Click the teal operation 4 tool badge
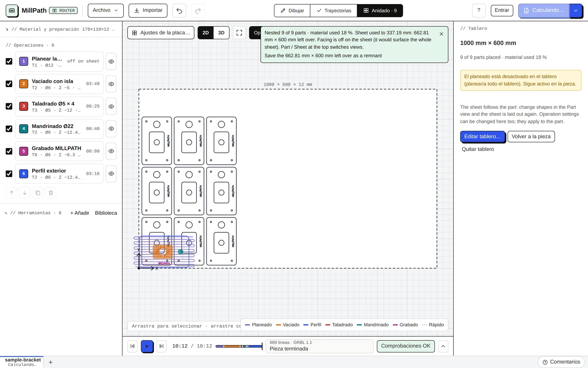Viewport: 588px width, 368px height. [24, 129]
